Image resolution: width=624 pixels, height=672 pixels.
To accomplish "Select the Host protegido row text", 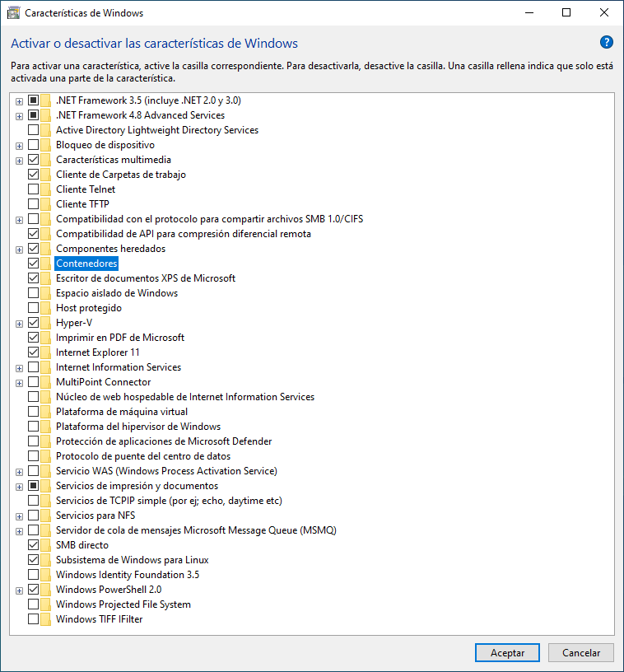I will [x=89, y=308].
